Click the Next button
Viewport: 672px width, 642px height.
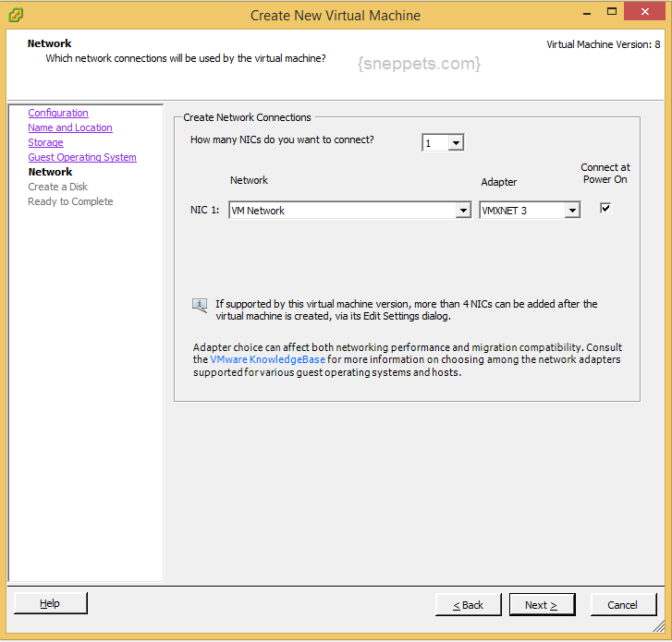(542, 605)
